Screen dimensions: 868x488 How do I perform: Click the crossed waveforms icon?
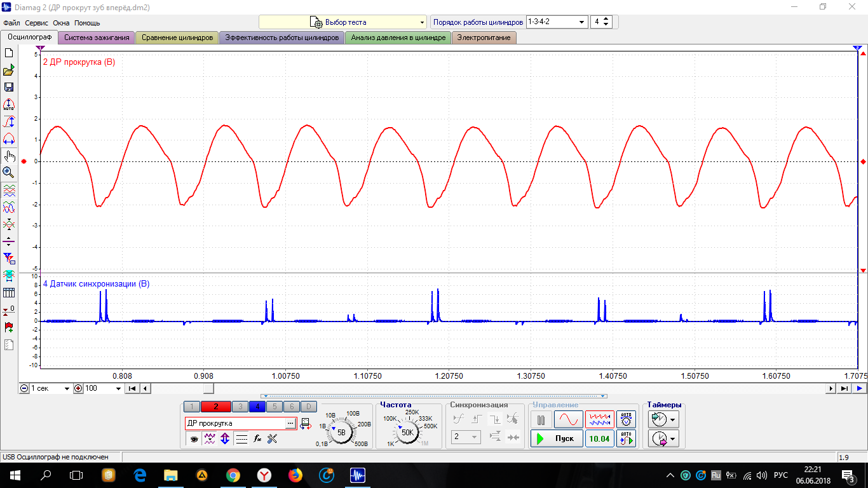(x=9, y=224)
